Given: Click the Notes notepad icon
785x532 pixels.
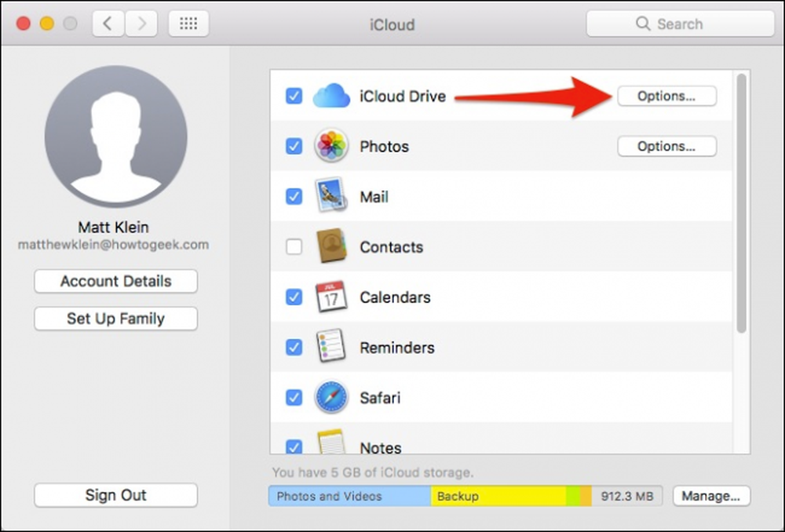Looking at the screenshot, I should click(331, 442).
